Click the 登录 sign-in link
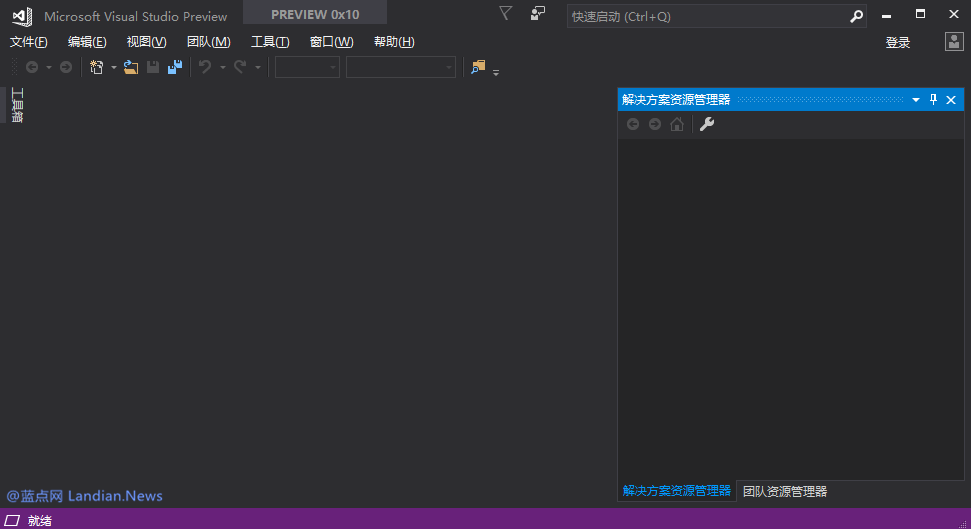This screenshot has width=971, height=529. tap(898, 43)
